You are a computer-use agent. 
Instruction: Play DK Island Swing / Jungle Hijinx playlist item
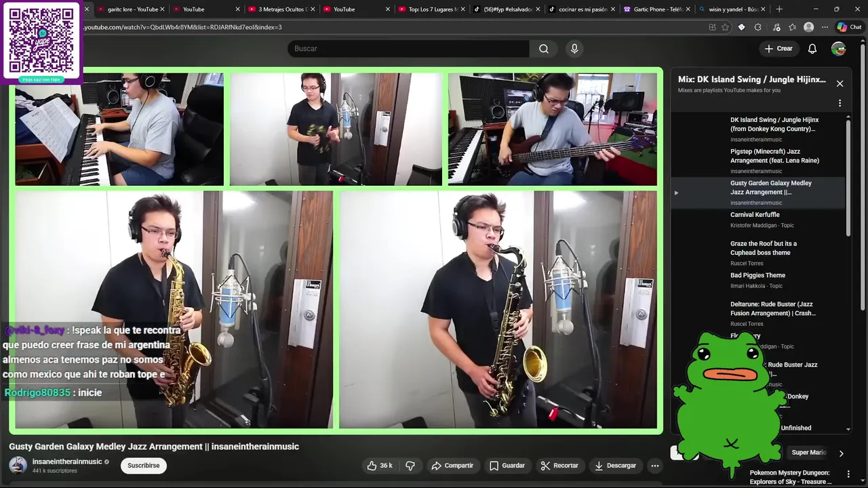[758, 129]
